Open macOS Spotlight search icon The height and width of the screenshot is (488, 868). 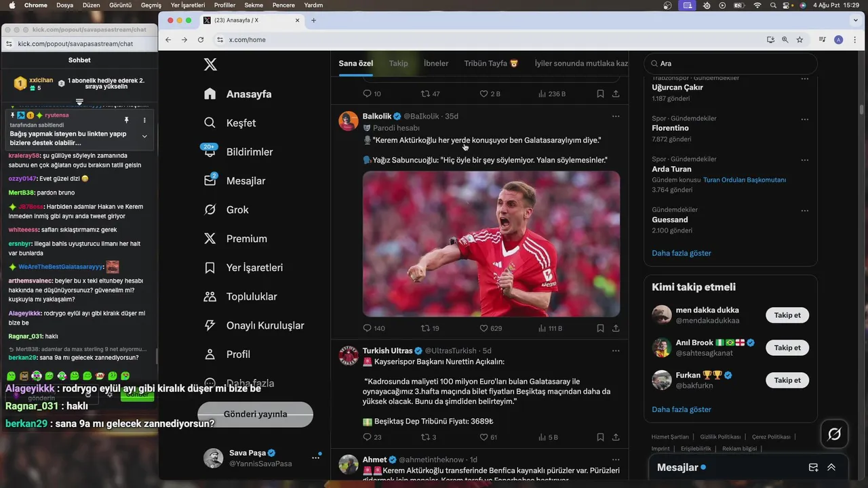click(774, 5)
